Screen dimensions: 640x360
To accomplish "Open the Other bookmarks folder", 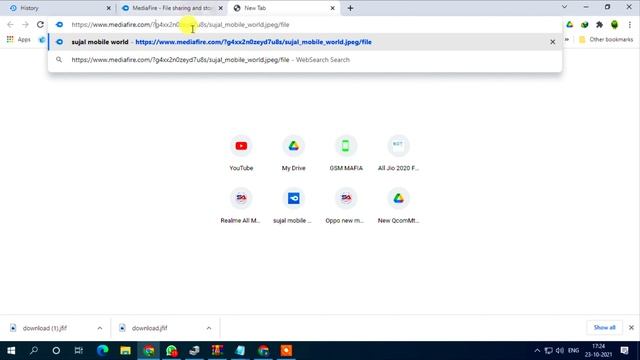I will click(606, 40).
